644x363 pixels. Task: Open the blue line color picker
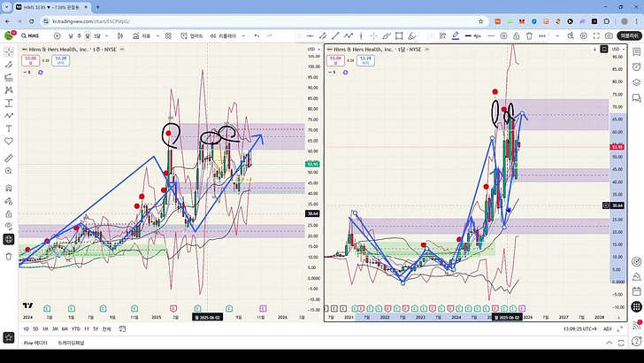click(x=456, y=36)
